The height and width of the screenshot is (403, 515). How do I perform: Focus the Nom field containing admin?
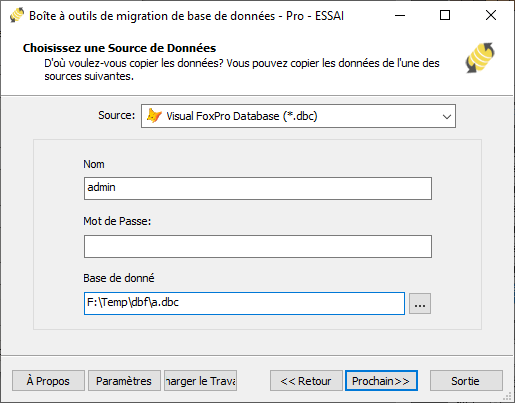[x=258, y=189]
